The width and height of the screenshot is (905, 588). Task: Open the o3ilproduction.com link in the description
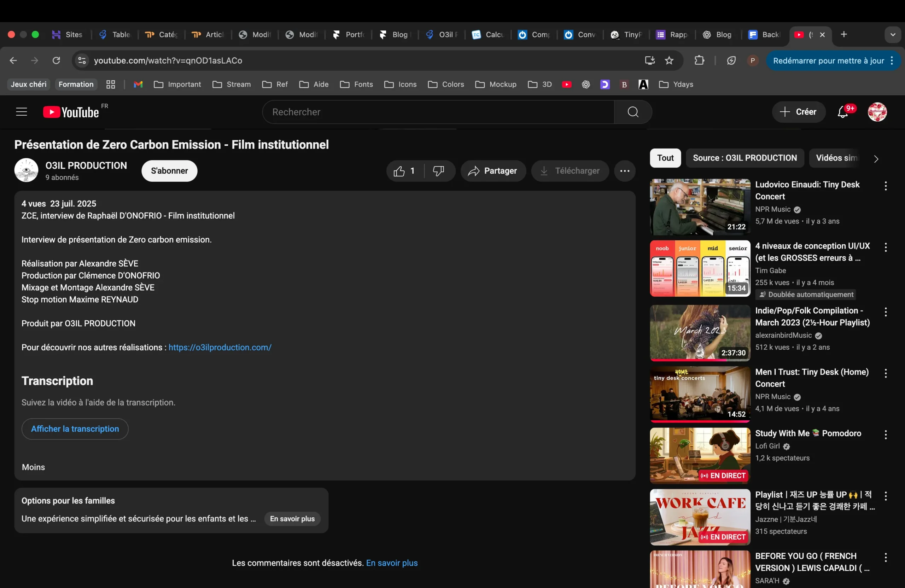coord(220,347)
